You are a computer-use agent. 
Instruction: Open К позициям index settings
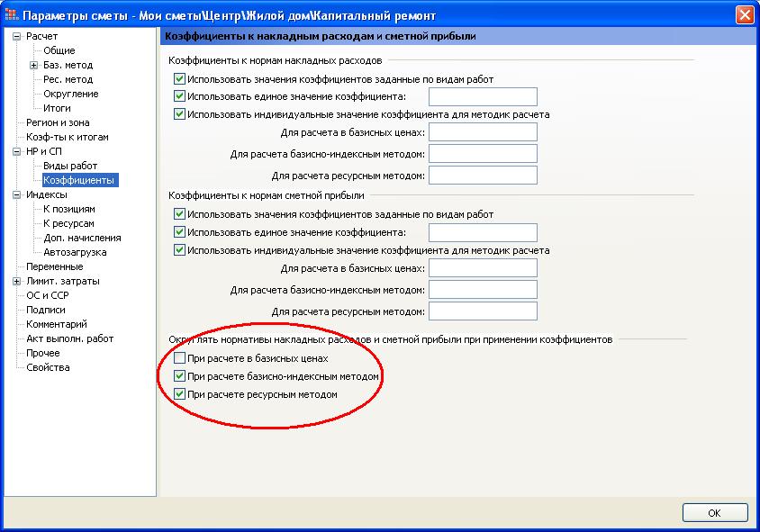click(x=68, y=210)
